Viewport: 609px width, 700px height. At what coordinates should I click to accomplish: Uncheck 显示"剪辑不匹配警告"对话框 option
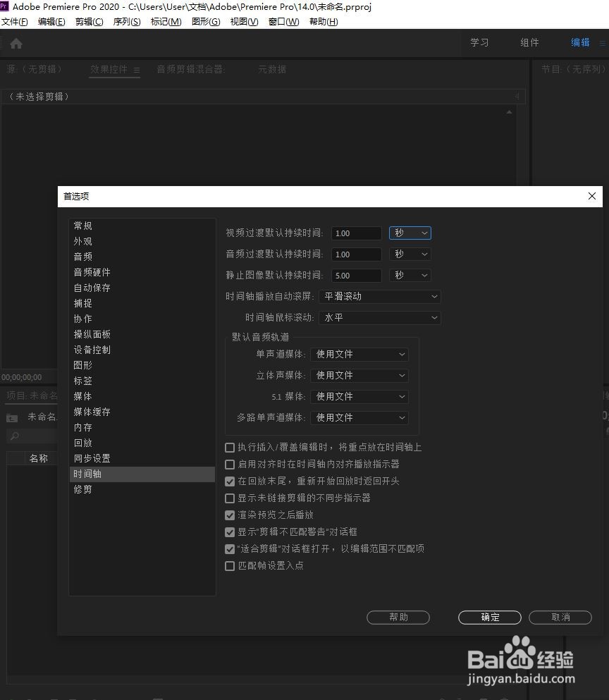[x=230, y=532]
